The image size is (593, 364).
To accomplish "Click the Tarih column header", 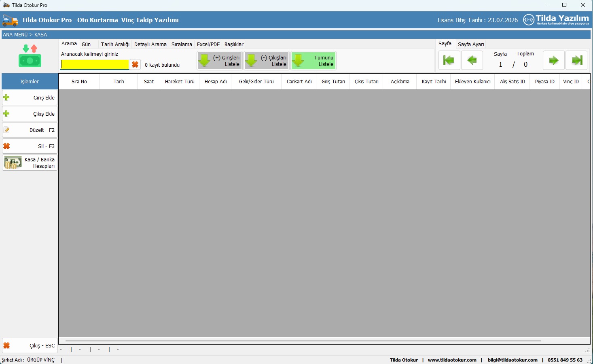I will click(119, 82).
